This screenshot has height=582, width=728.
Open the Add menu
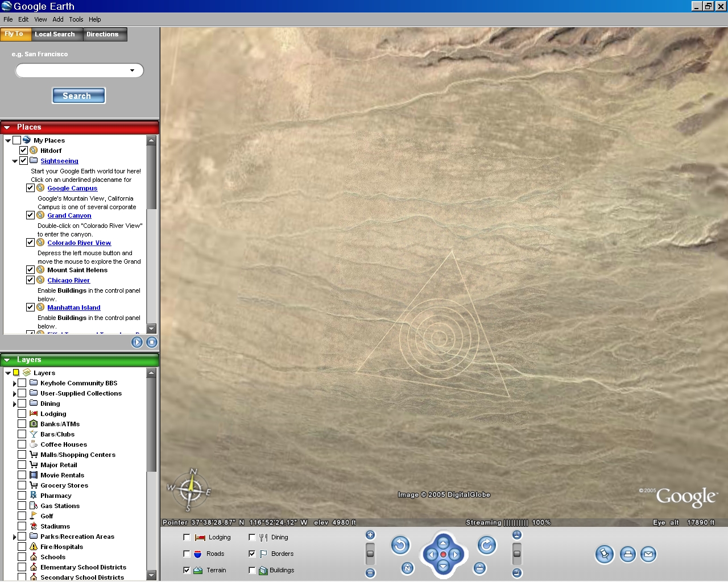point(58,19)
